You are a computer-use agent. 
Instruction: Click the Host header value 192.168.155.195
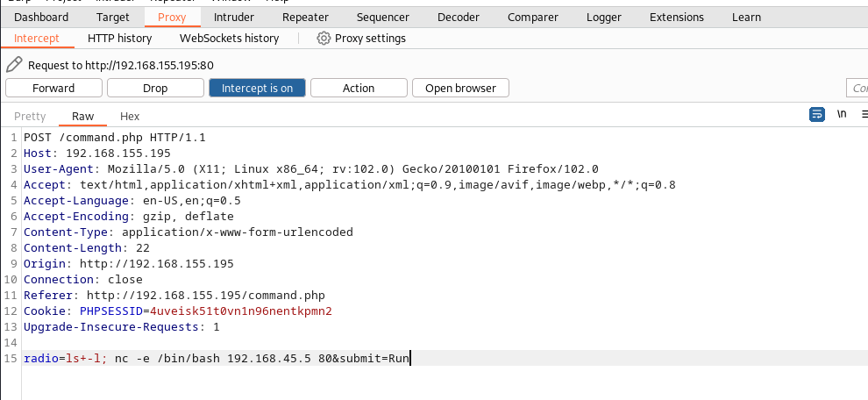pos(117,154)
